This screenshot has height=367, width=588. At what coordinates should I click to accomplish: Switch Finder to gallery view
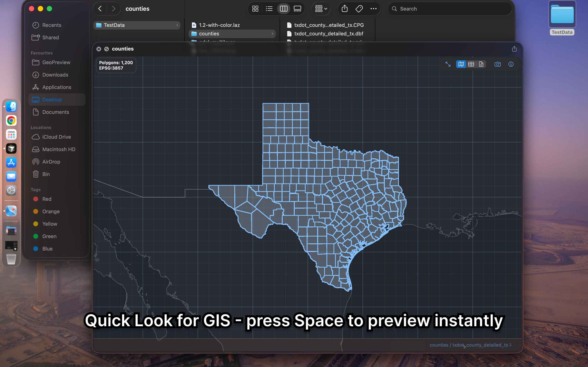297,9
